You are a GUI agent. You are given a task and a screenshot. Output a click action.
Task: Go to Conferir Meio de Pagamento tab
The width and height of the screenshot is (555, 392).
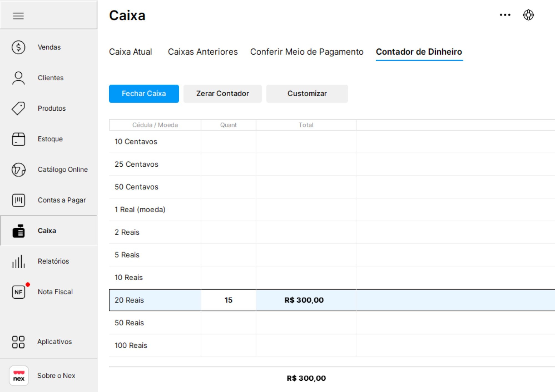(x=307, y=52)
